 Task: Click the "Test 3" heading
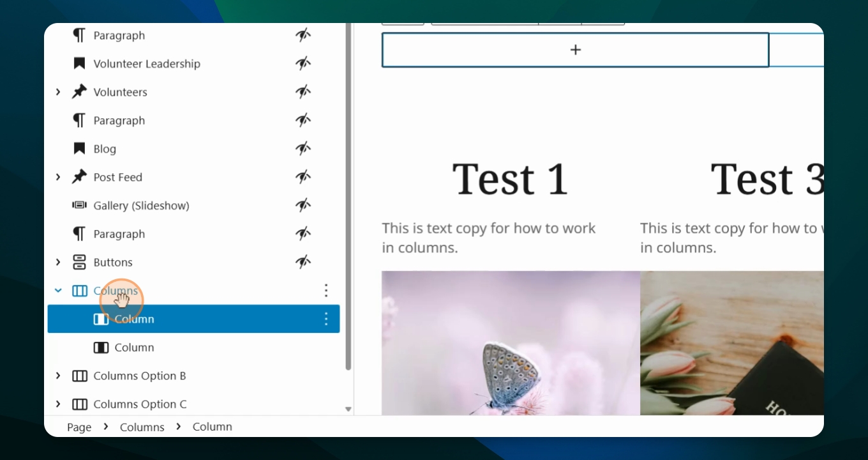[x=767, y=179]
